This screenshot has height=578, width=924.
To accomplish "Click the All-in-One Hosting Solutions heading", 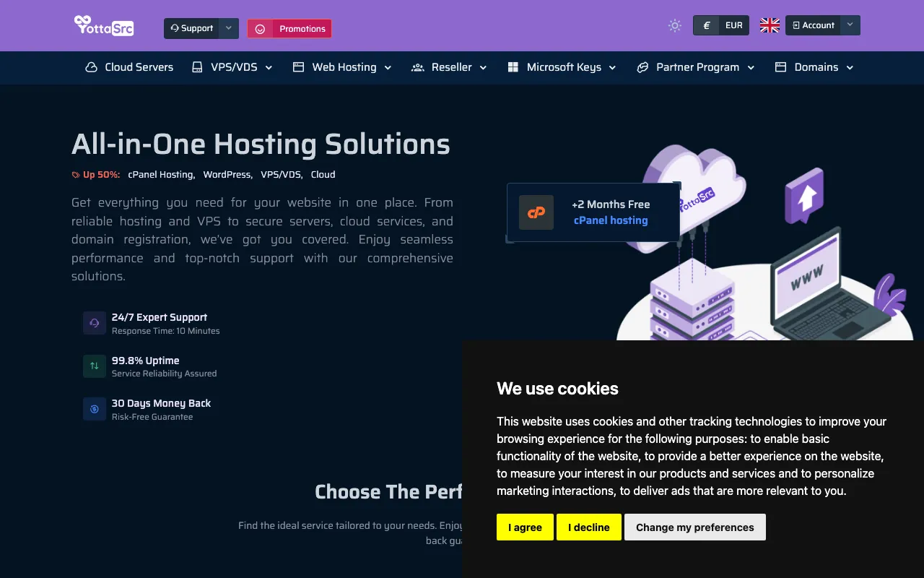I will coord(261,144).
